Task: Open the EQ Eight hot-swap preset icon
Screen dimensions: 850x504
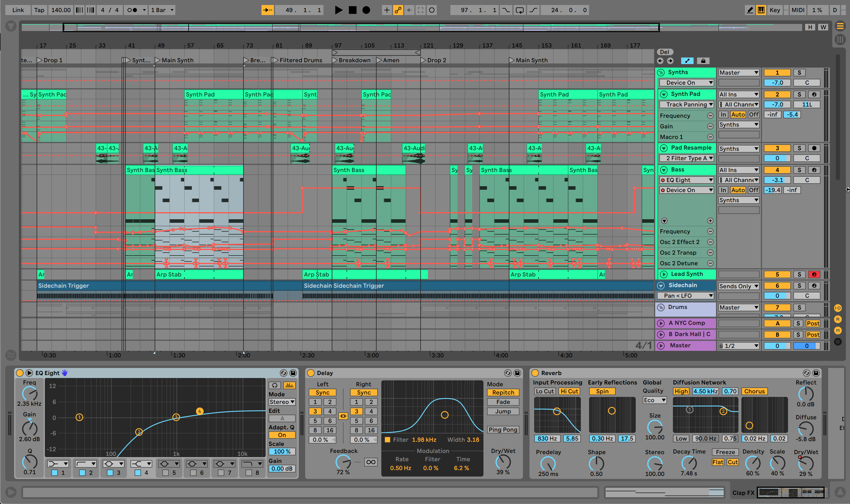Action: point(283,373)
